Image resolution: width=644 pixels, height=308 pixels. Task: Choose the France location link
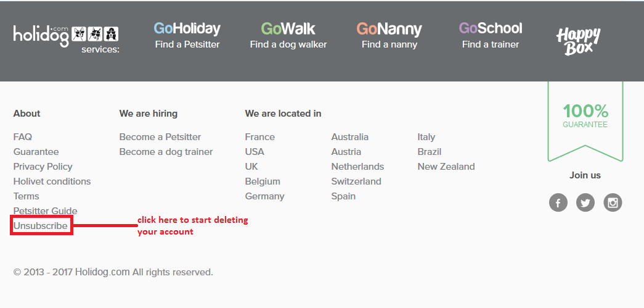[x=260, y=137]
